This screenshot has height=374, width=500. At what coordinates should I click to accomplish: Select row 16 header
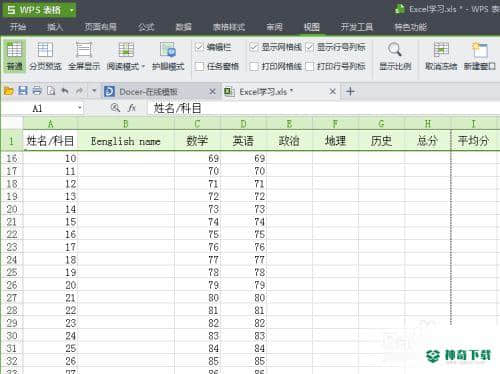(x=12, y=158)
